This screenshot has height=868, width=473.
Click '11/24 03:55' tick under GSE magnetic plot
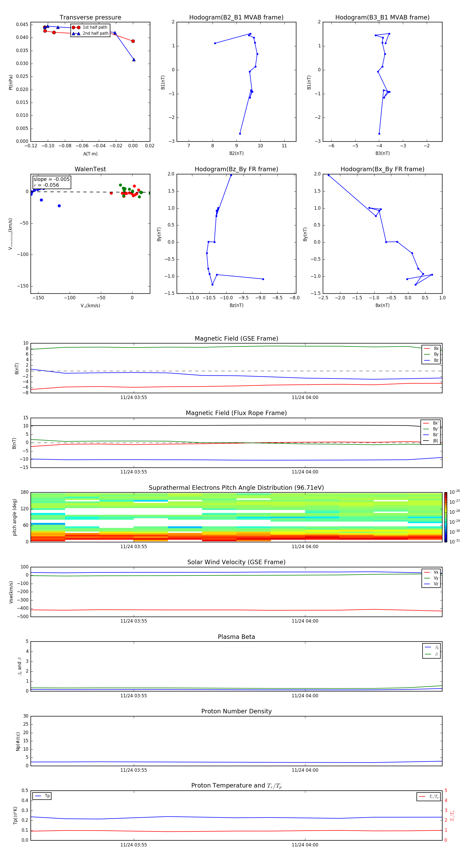coord(134,397)
